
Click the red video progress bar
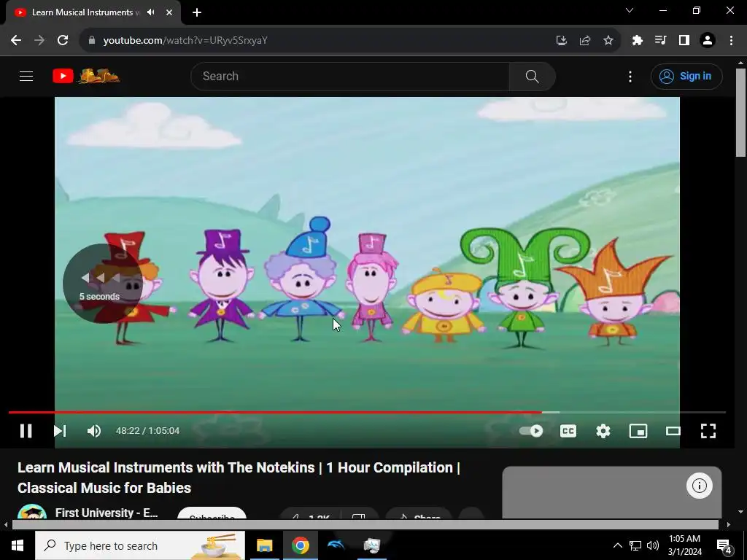pos(274,413)
